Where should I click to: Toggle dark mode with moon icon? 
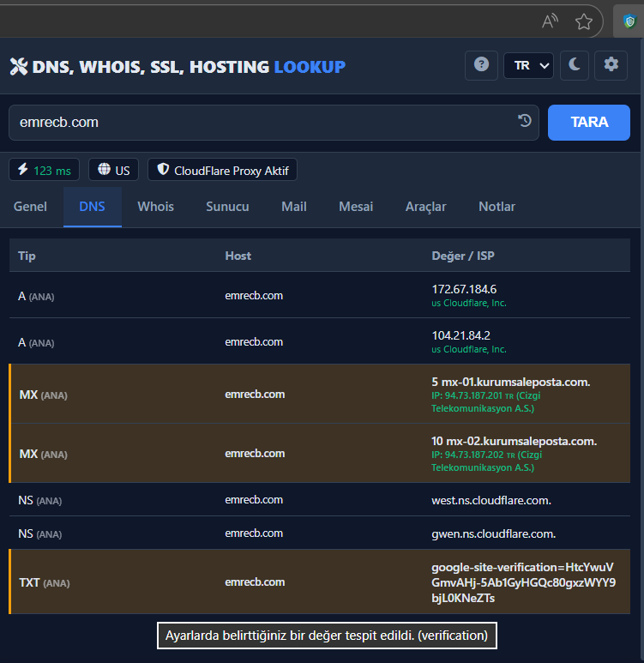pos(575,65)
